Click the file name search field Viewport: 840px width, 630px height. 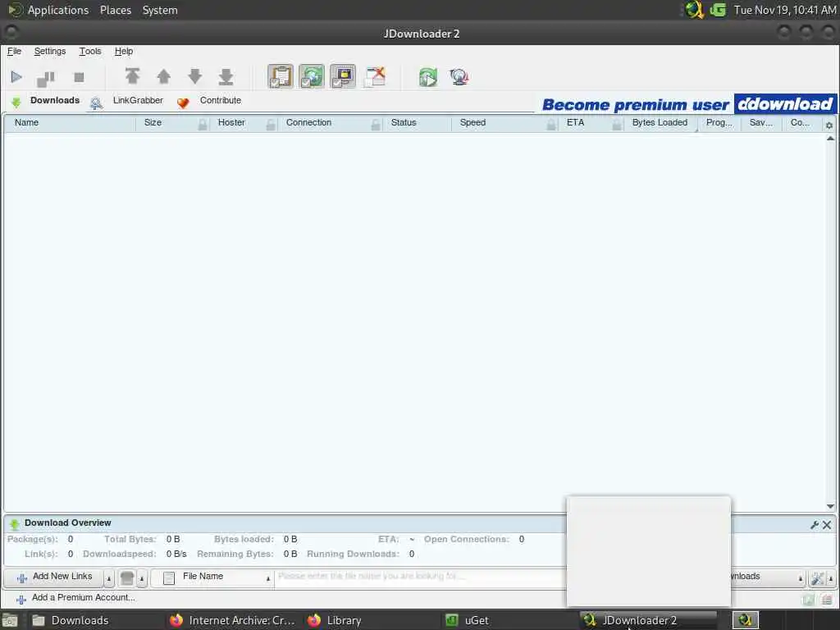tap(421, 577)
